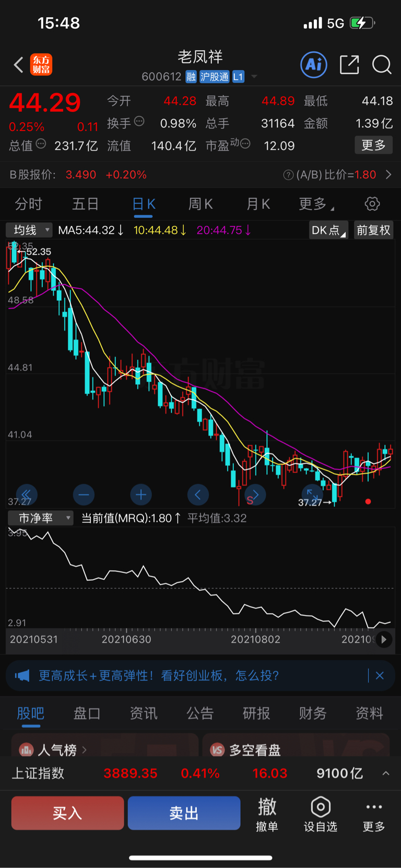Expand chart to fullscreen icon
The height and width of the screenshot is (868, 401).
312,495
